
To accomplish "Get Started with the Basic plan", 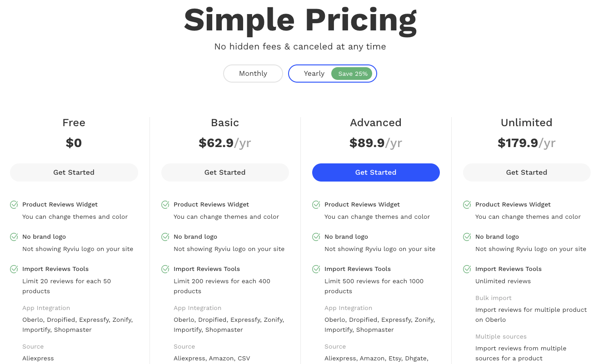I will pyautogui.click(x=225, y=172).
